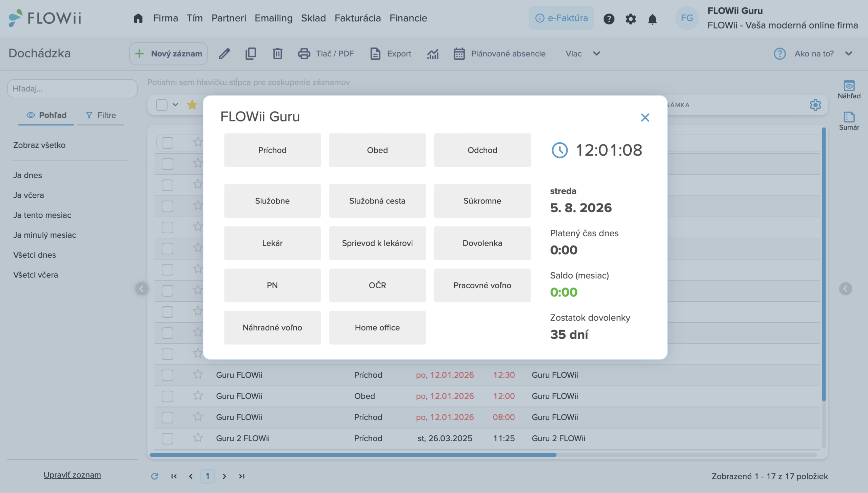Edit record with the pencil icon
The width and height of the screenshot is (868, 493).
224,54
